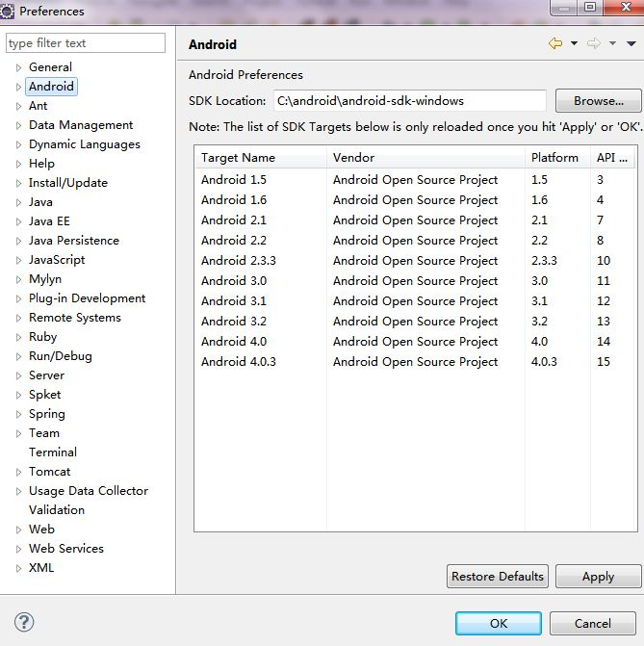Expand the Dynamic Languages node arrow

point(18,144)
